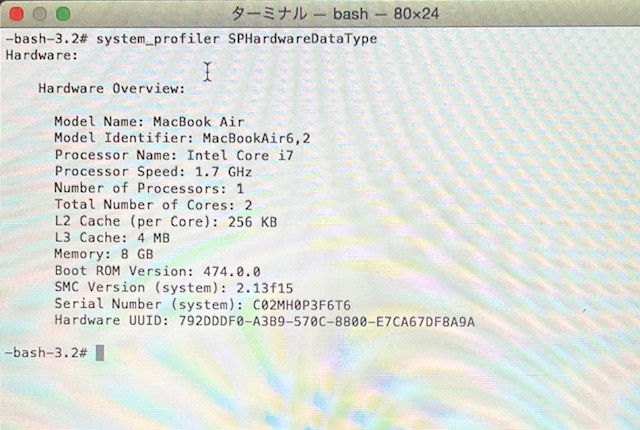Viewport: 640px width, 430px height.
Task: Click 'Memory: 8 GB' line
Action: [104, 254]
